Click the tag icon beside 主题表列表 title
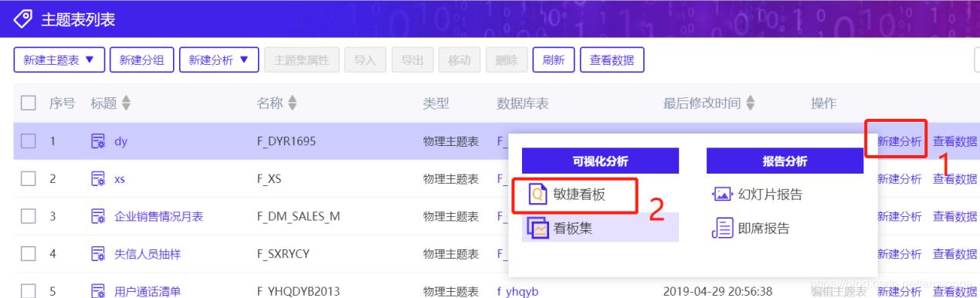The image size is (980, 298). tap(23, 19)
